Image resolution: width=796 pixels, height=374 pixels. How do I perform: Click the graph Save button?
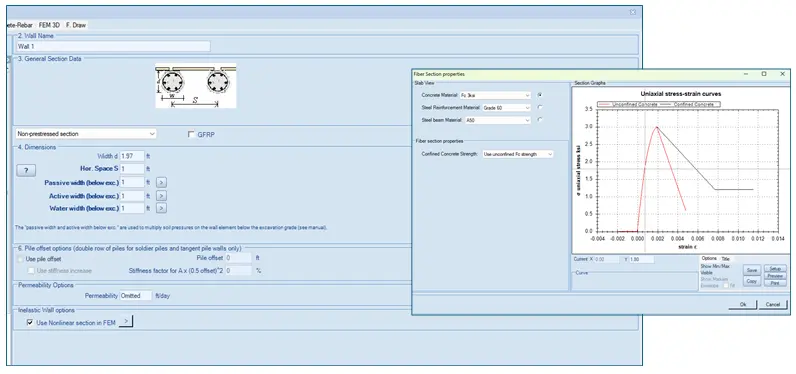(x=752, y=270)
